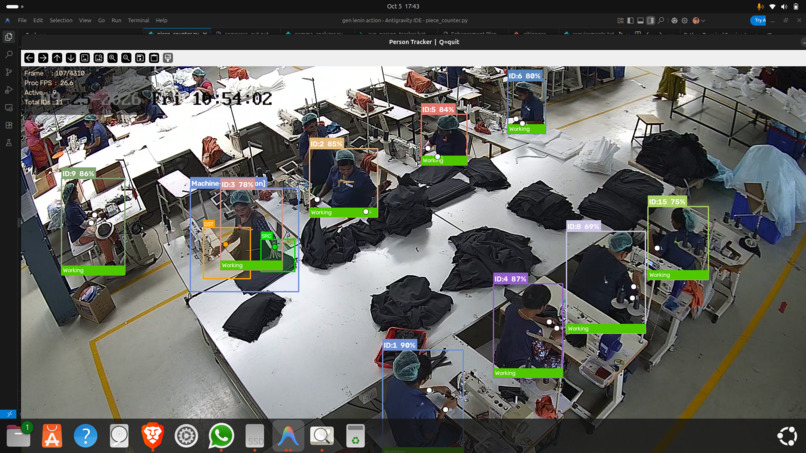This screenshot has width=806, height=453.
Task: Toggle the secondary sidebar layout icon
Action: 651,21
